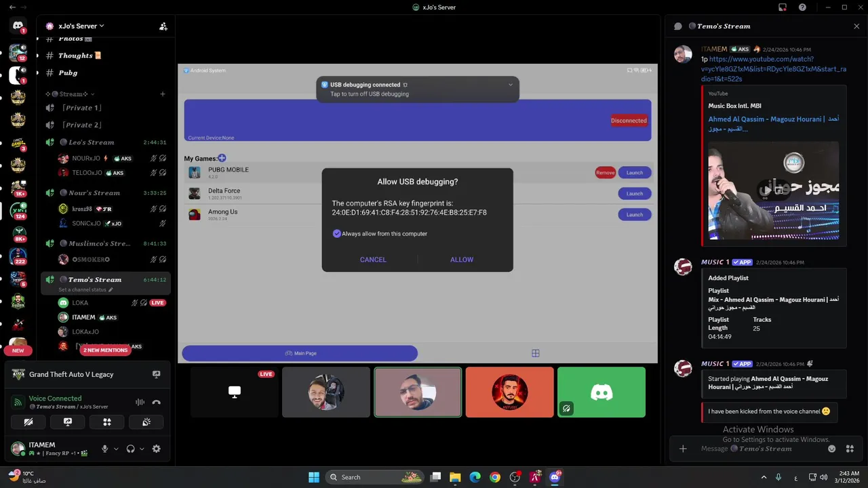
Task: Join the Private 2 voice channel
Action: (81, 125)
